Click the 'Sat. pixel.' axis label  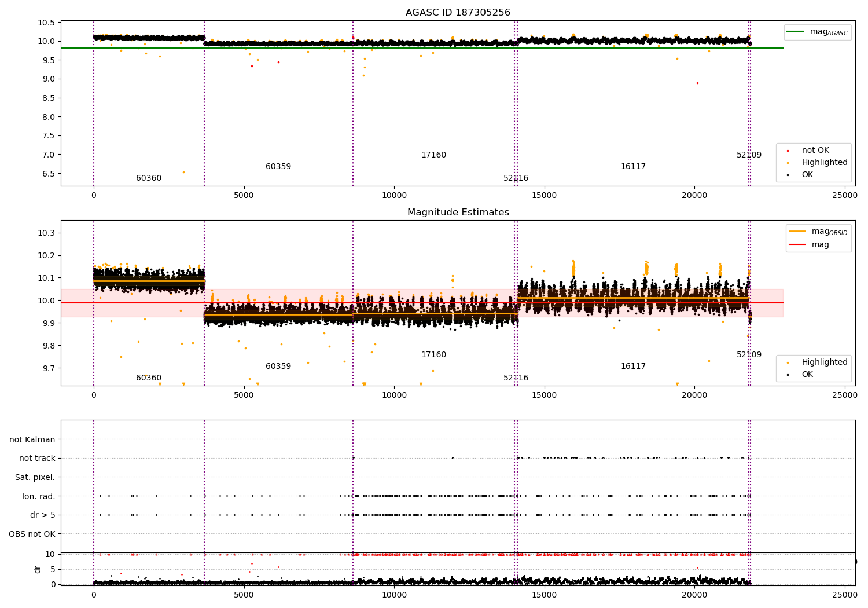pos(35,478)
